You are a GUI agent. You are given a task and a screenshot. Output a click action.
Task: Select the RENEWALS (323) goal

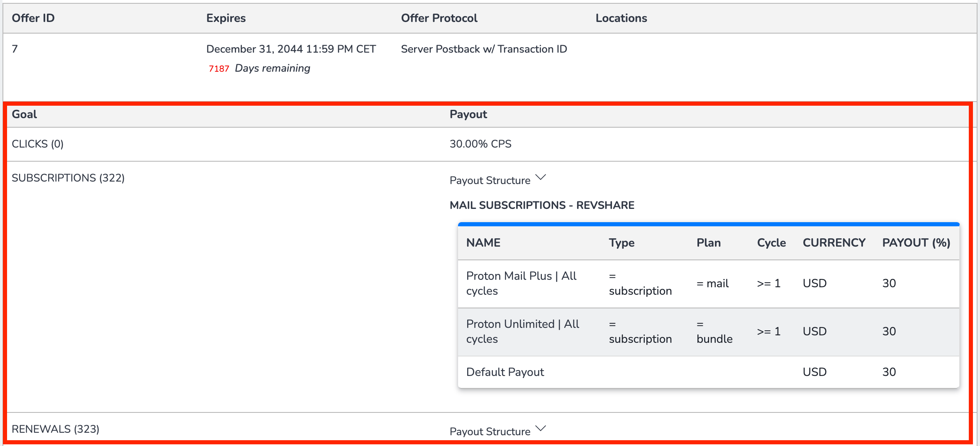[56, 429]
